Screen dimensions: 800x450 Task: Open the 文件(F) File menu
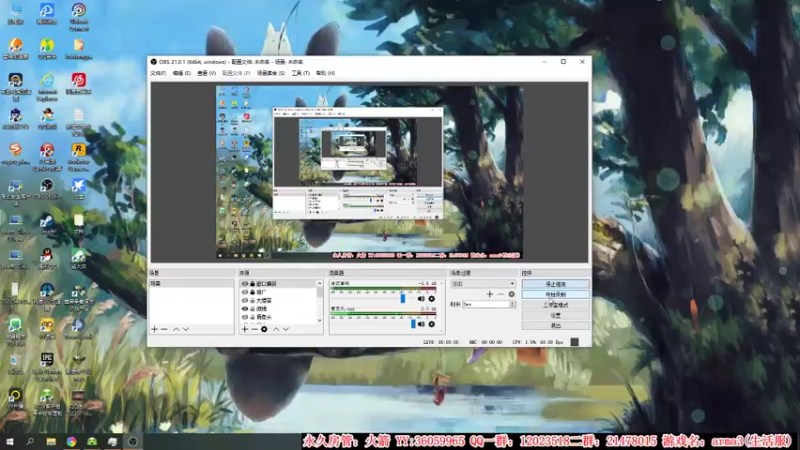click(158, 73)
